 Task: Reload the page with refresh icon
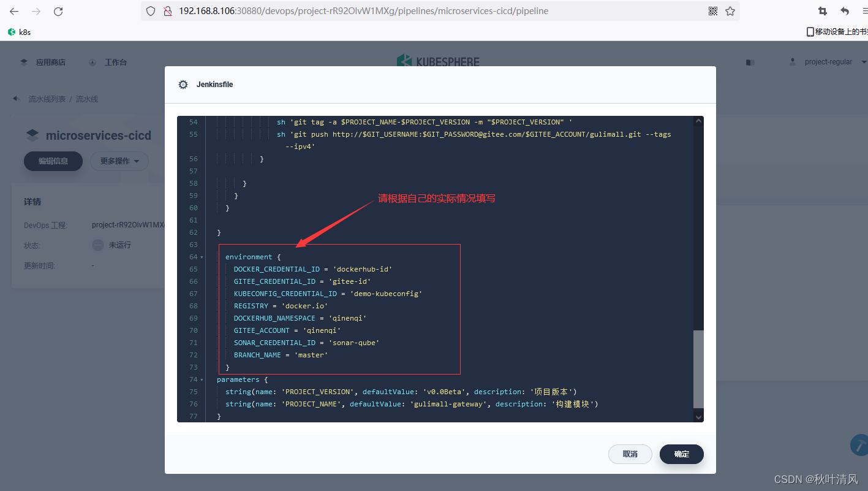[58, 11]
